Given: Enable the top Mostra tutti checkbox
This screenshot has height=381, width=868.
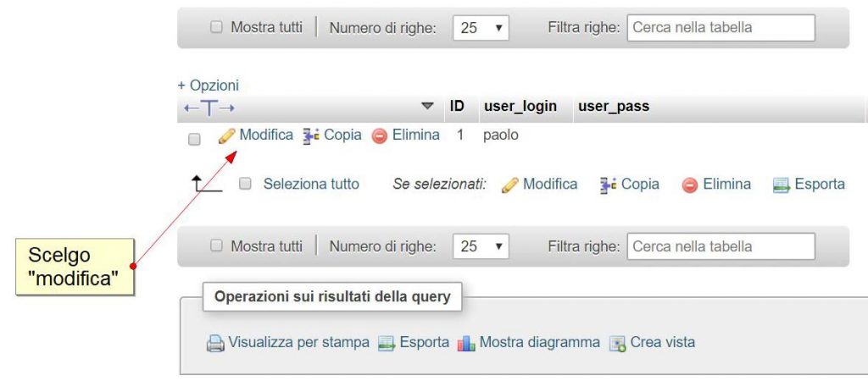Looking at the screenshot, I should (x=216, y=27).
